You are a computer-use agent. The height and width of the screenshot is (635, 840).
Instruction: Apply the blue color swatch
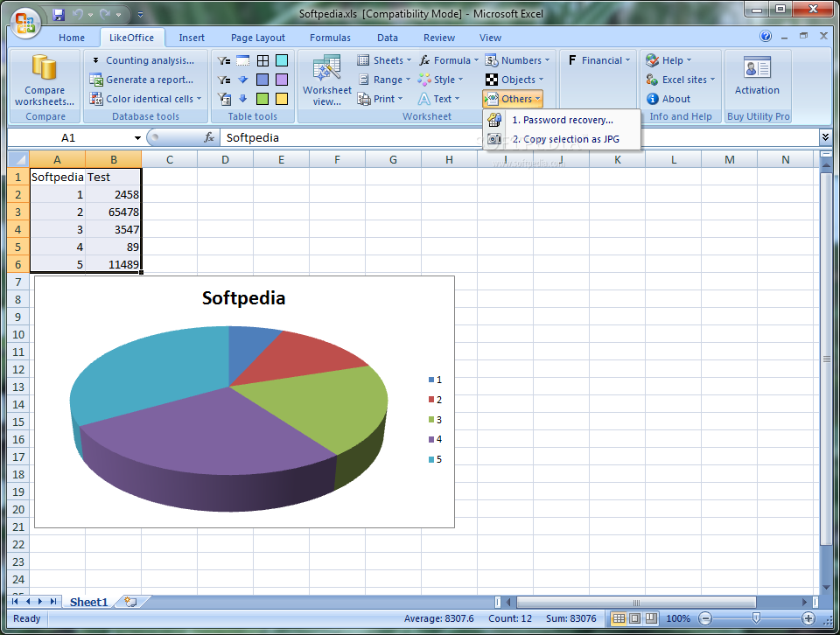tap(262, 80)
